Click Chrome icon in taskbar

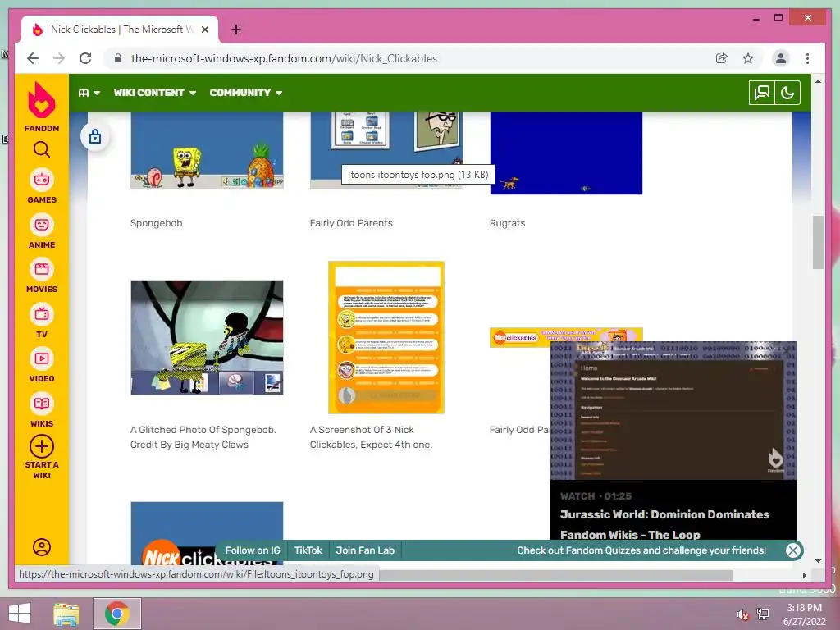[x=117, y=614]
